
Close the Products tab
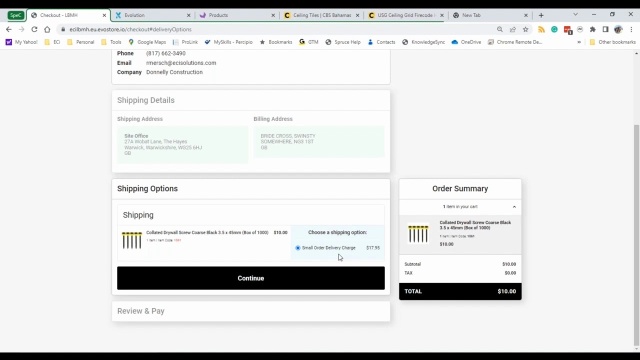[273, 15]
